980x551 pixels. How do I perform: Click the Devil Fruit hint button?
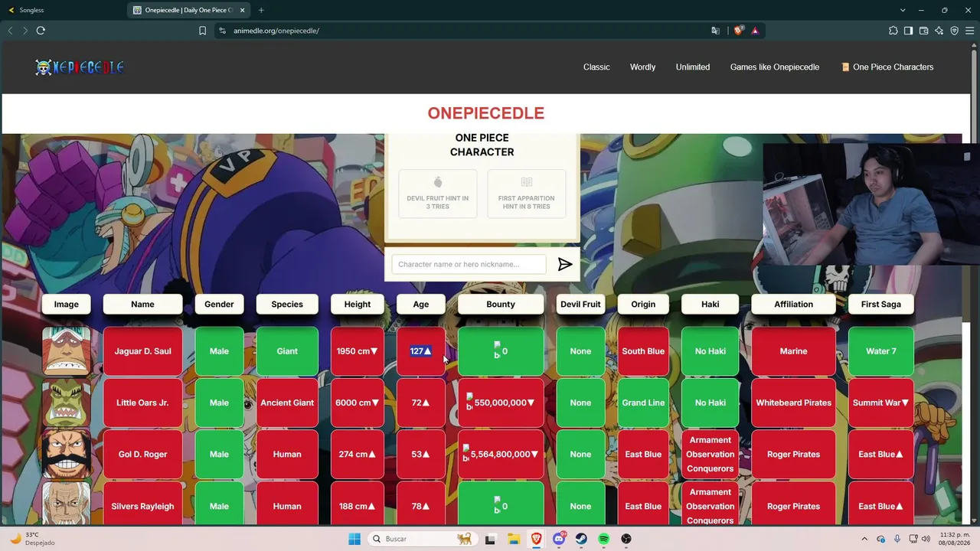pyautogui.click(x=438, y=194)
